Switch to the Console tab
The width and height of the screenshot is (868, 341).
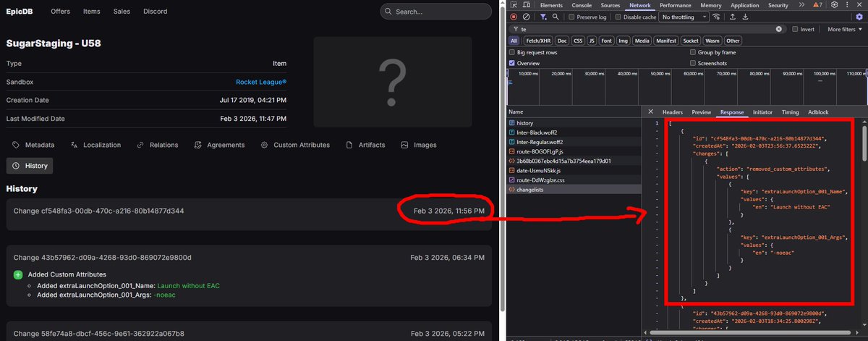(582, 5)
